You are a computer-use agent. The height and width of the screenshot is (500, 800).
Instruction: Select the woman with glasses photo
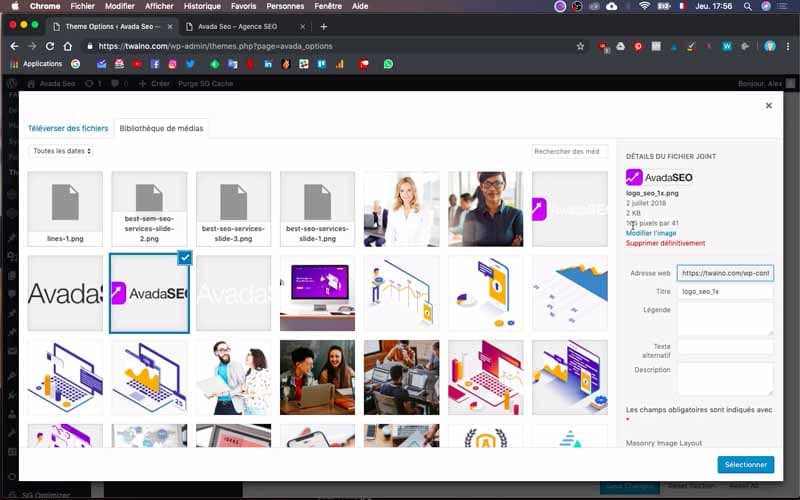pyautogui.click(x=486, y=209)
